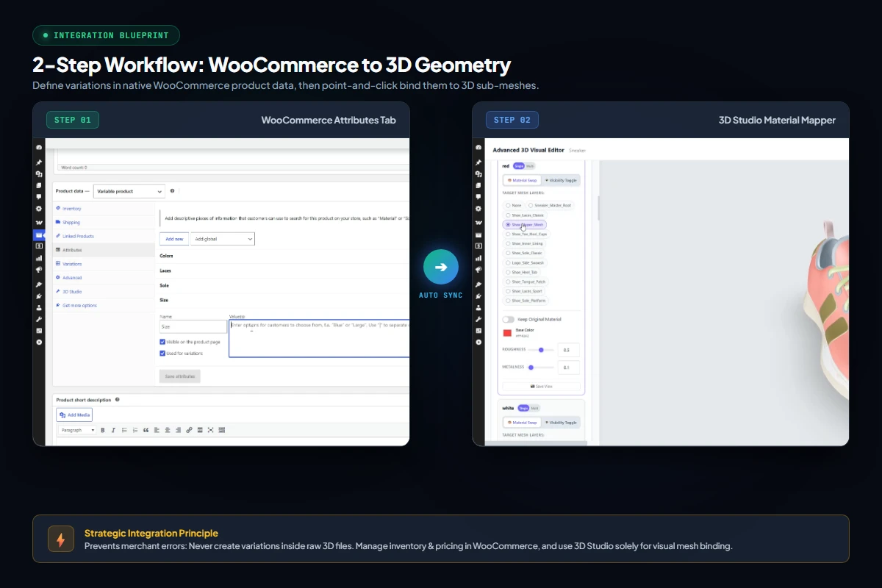
Task: Open Paragraph format dropdown
Action: (x=78, y=430)
